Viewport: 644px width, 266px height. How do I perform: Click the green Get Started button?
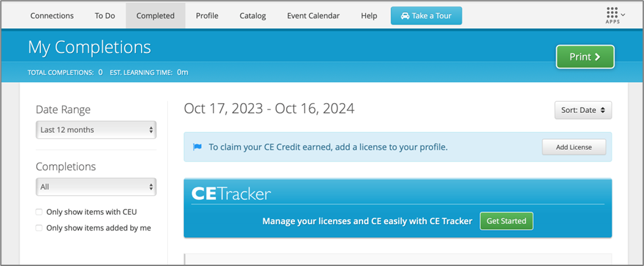point(506,221)
